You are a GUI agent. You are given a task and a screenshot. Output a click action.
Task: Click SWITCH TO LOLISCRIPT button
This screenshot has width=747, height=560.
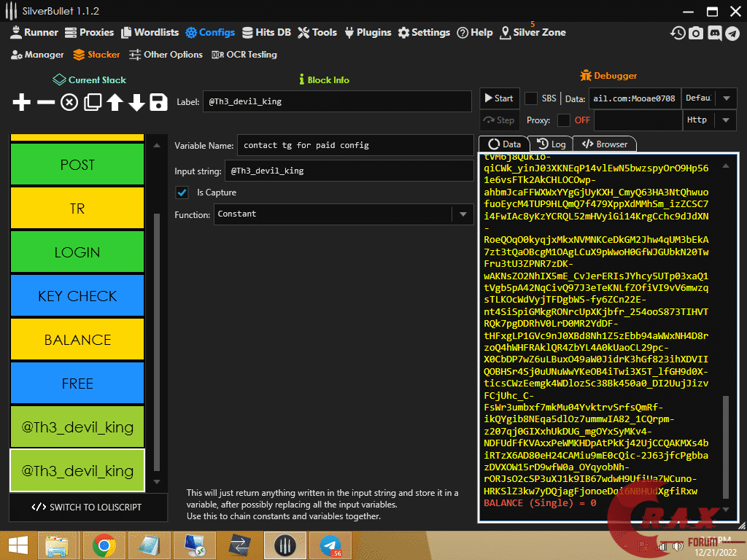point(88,507)
